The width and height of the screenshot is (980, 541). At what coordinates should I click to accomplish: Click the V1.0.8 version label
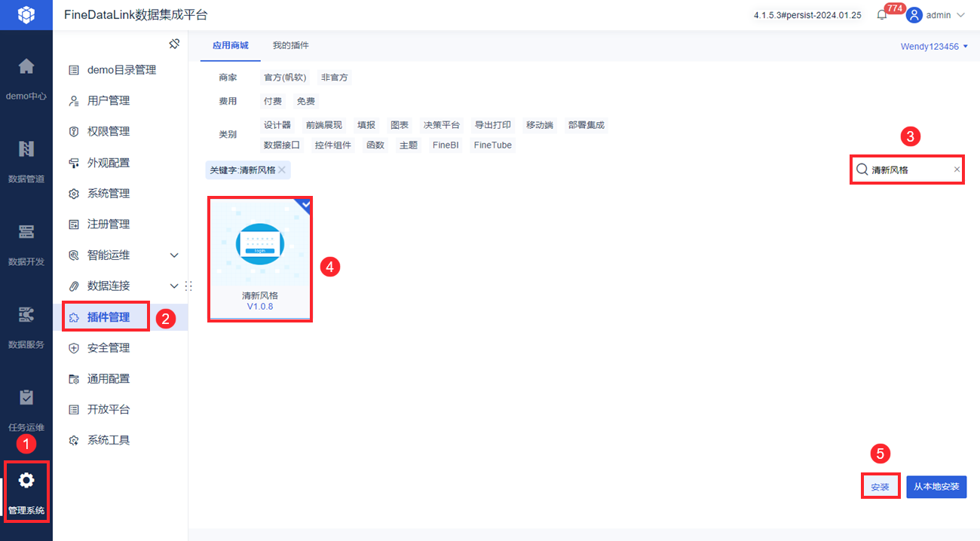260,307
